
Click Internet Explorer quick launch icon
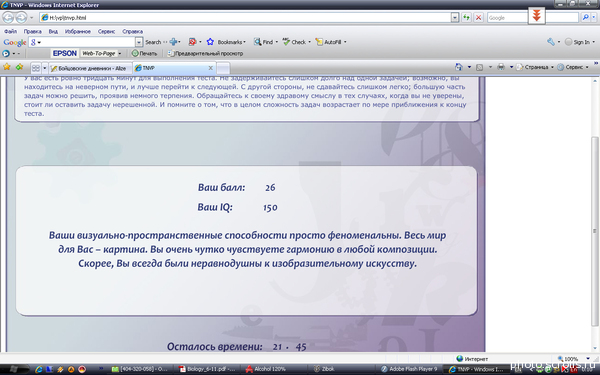tap(39, 370)
